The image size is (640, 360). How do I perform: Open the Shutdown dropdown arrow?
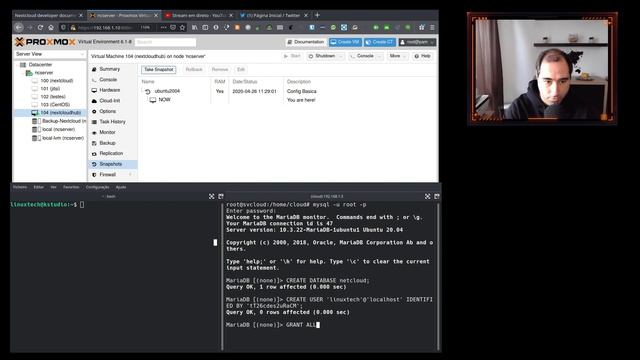[340, 56]
